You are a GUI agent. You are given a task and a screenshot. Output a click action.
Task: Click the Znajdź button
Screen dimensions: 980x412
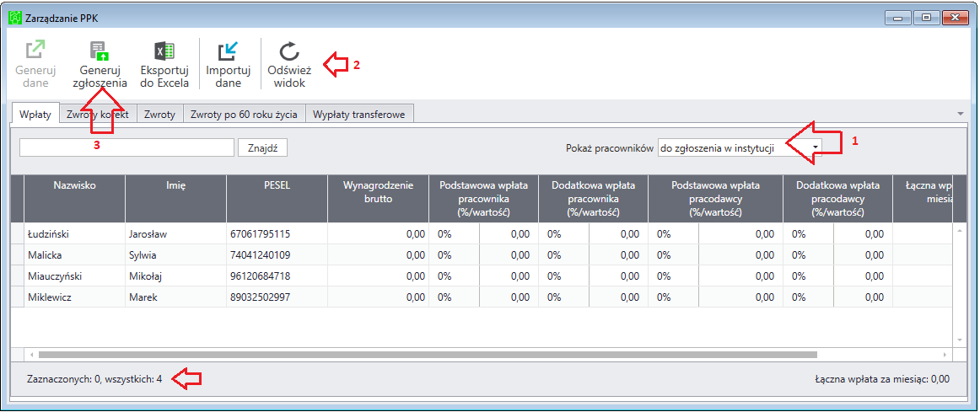tap(262, 148)
